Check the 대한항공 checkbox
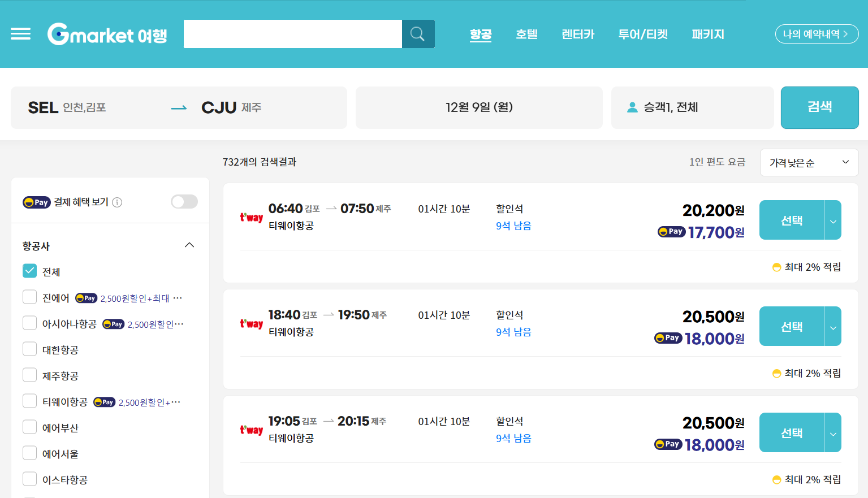The height and width of the screenshot is (498, 868). pos(29,349)
